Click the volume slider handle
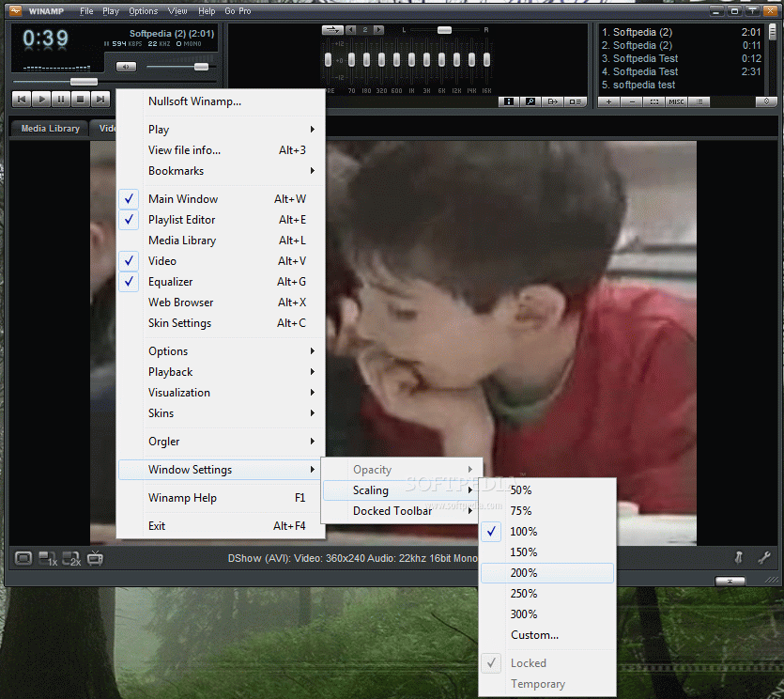This screenshot has width=784, height=699. 201,67
